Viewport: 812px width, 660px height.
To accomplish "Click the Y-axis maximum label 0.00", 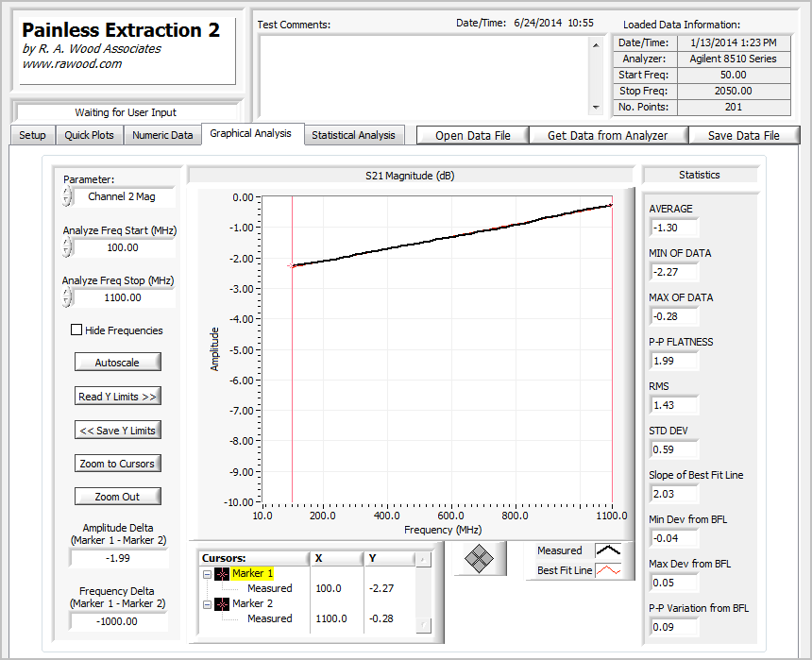I will coord(243,197).
